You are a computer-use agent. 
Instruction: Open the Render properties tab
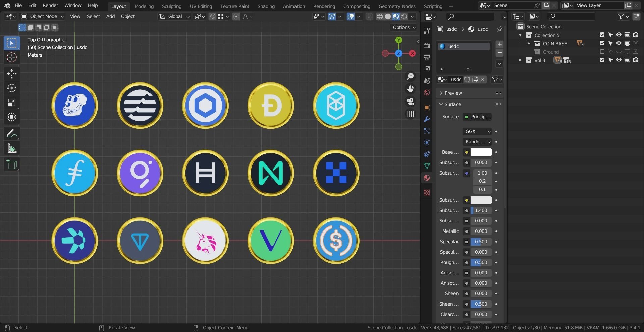coord(427,46)
